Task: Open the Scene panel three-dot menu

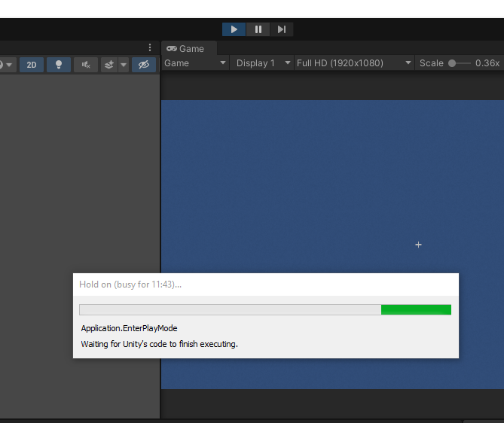Action: (150, 47)
